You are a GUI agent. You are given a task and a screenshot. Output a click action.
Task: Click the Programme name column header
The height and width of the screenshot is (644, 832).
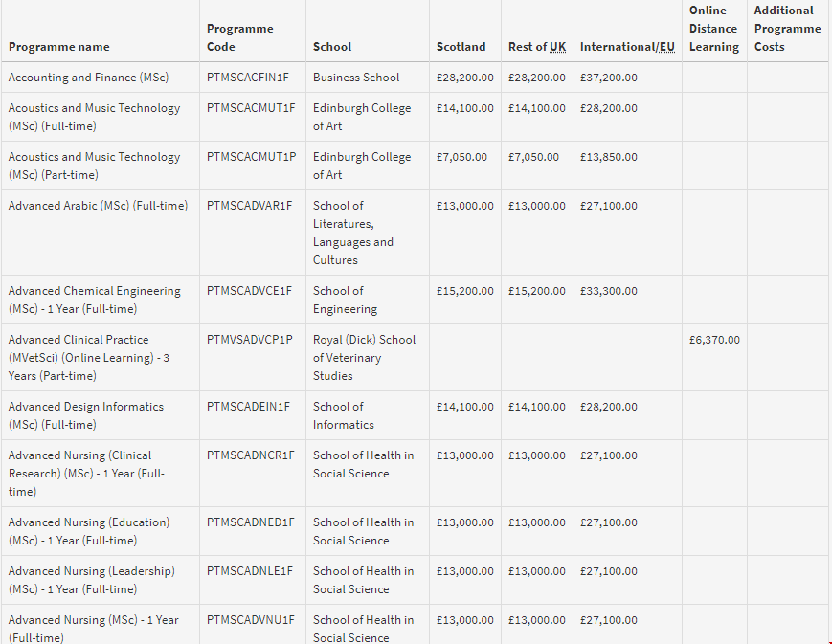pos(58,47)
